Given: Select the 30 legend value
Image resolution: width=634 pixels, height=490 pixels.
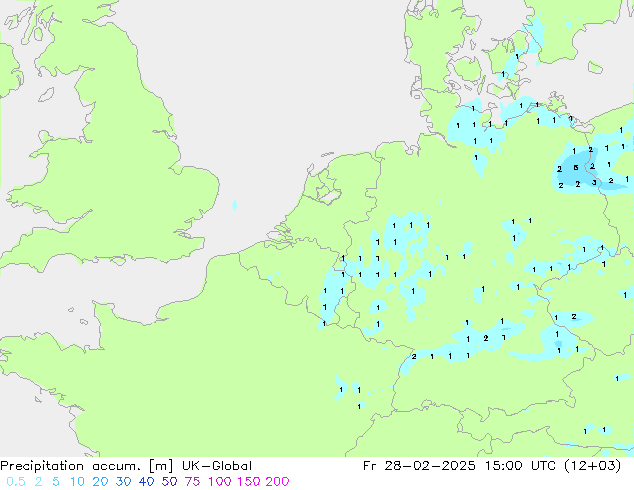Looking at the screenshot, I should [x=123, y=482].
